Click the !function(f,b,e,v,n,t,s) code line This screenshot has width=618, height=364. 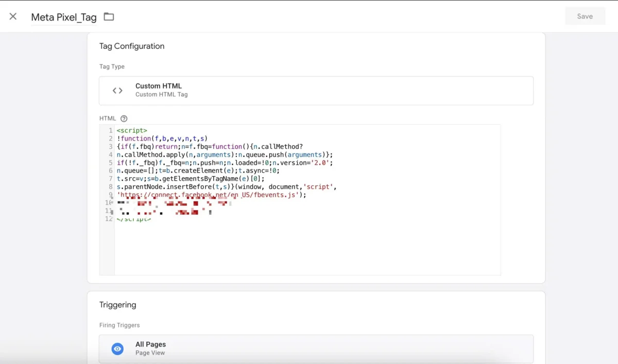162,138
